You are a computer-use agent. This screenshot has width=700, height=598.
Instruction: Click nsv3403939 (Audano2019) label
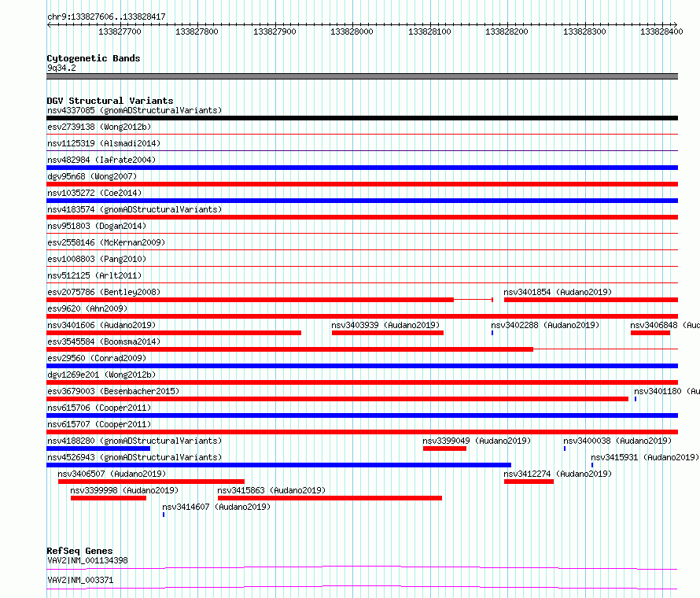click(385, 325)
